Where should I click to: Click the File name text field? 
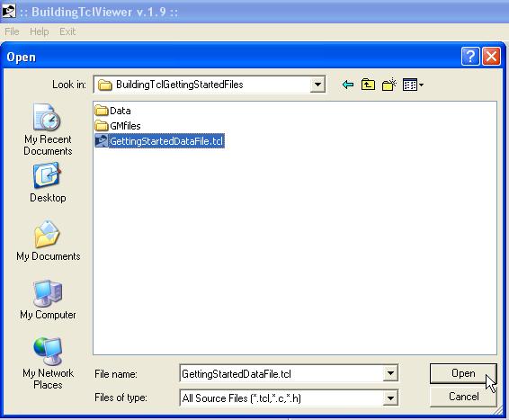point(281,373)
